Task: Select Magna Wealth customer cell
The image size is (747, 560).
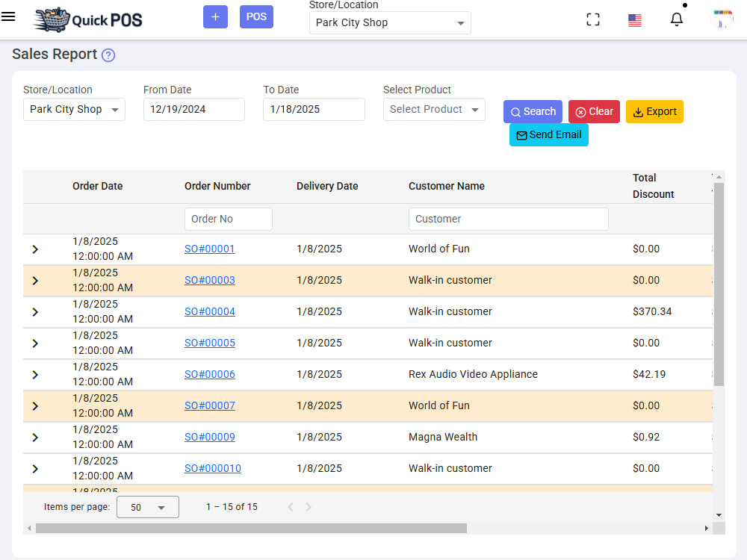Action: pyautogui.click(x=442, y=437)
